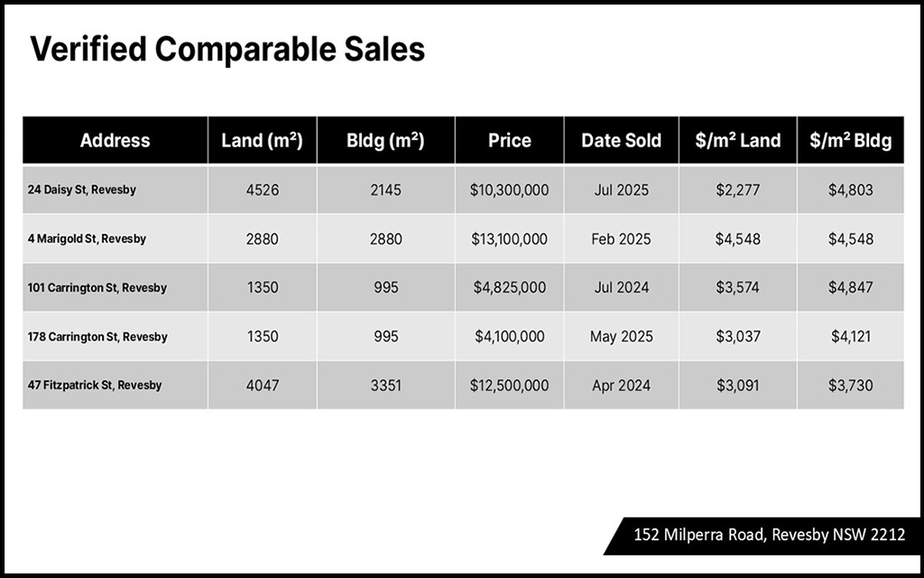Select the Date Sold column header
Screen dimensions: 924x578
tap(621, 141)
